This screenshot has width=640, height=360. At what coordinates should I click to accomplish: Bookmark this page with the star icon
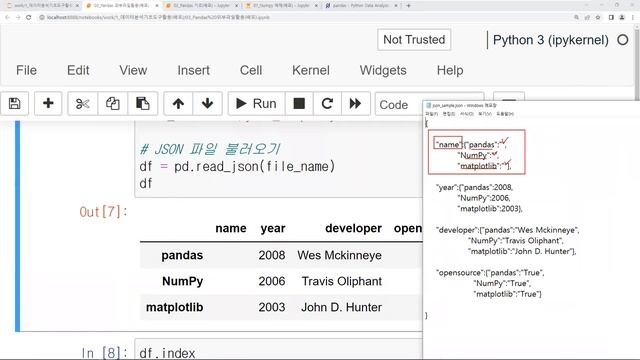(x=598, y=18)
